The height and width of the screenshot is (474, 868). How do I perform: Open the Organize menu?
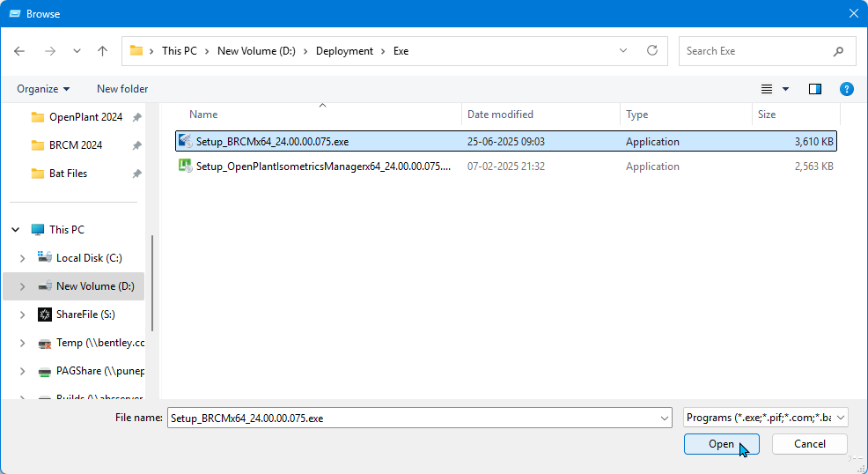pos(43,89)
